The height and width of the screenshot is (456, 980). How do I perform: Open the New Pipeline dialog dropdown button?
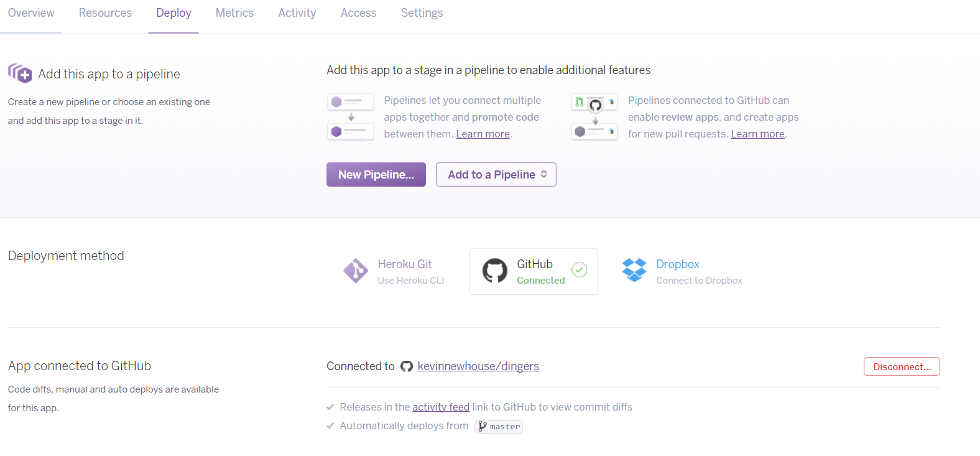click(x=376, y=174)
